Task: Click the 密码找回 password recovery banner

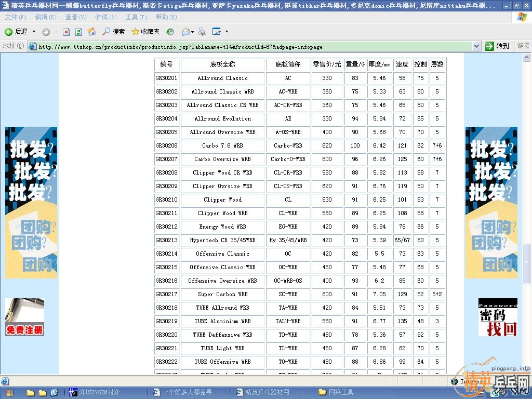Action: pyautogui.click(x=498, y=317)
